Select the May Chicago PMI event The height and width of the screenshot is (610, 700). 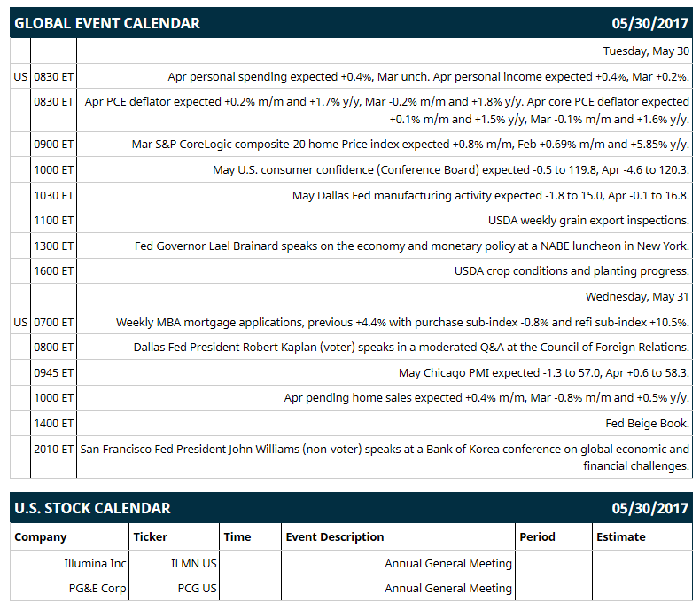[x=544, y=372]
